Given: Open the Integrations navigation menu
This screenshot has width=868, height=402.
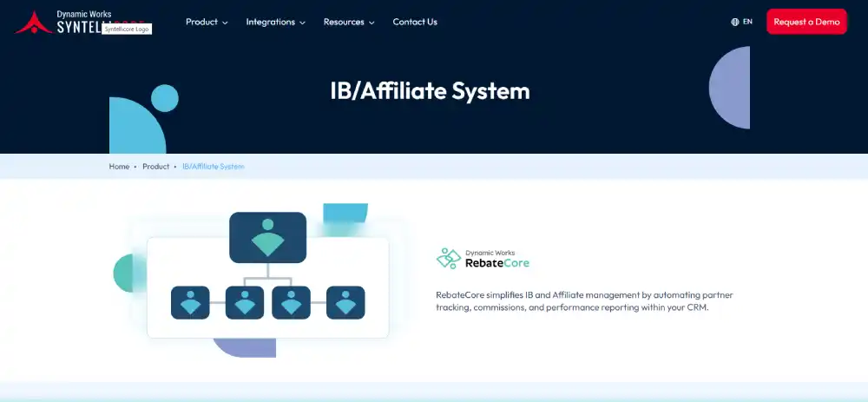Looking at the screenshot, I should (x=276, y=23).
